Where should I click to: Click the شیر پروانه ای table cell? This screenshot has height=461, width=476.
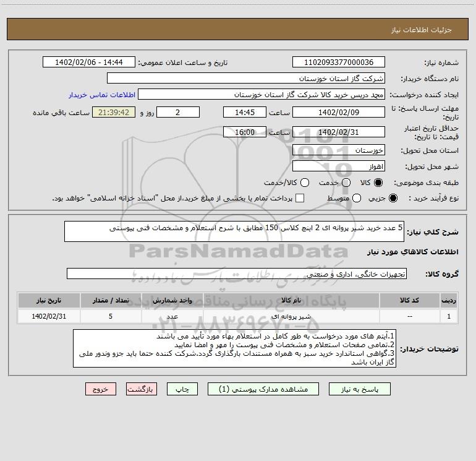coord(291,316)
